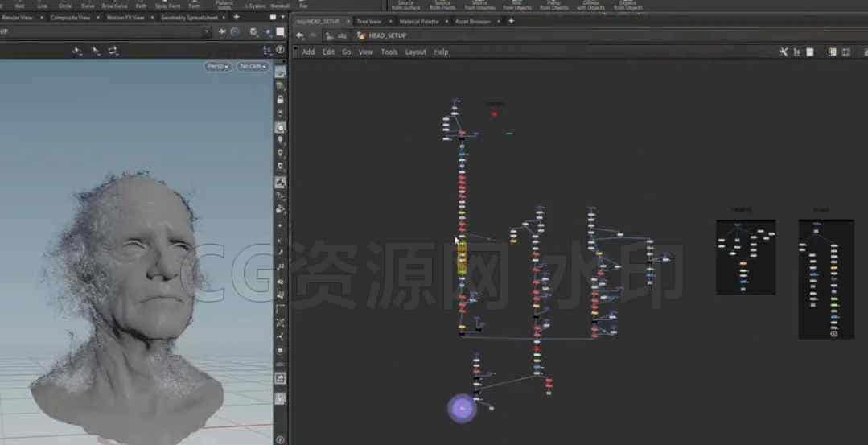Viewport: 868px width, 445px height.
Task: Add a new tab next to Geometry Spreadsheet
Action: [x=237, y=17]
